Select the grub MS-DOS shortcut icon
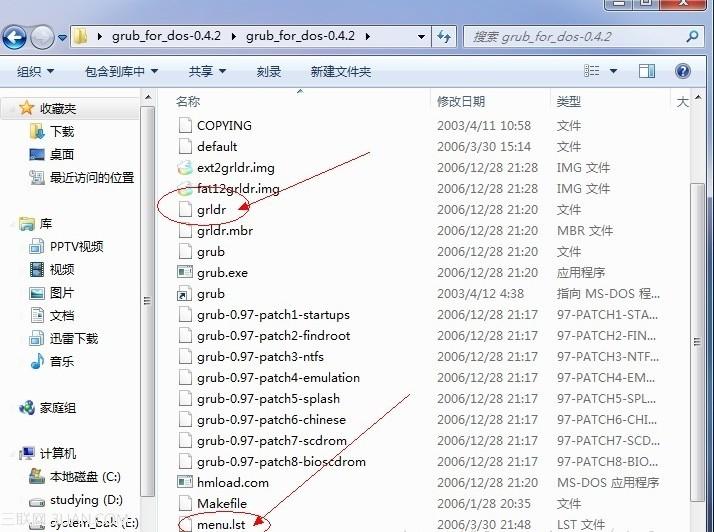The width and height of the screenshot is (714, 532). (183, 295)
